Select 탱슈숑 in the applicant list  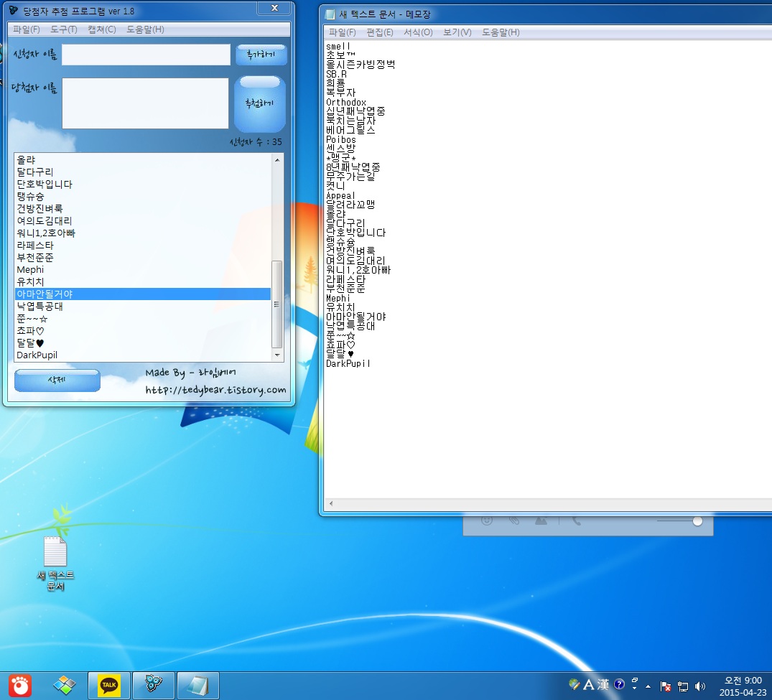pyautogui.click(x=143, y=197)
